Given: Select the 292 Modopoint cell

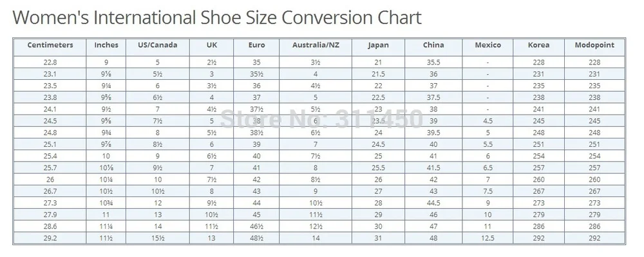Looking at the screenshot, I should (x=594, y=238).
